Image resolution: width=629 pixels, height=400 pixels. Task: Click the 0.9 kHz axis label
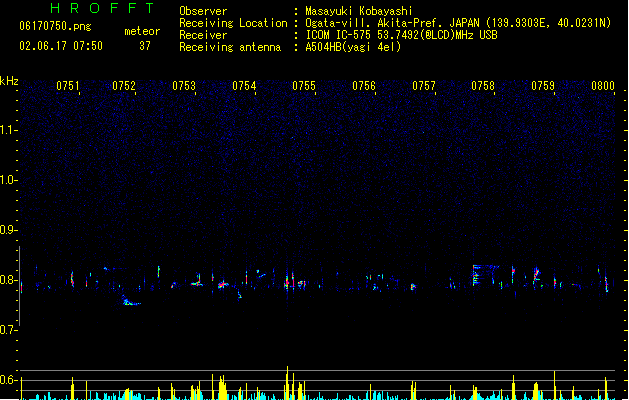pyautogui.click(x=8, y=230)
